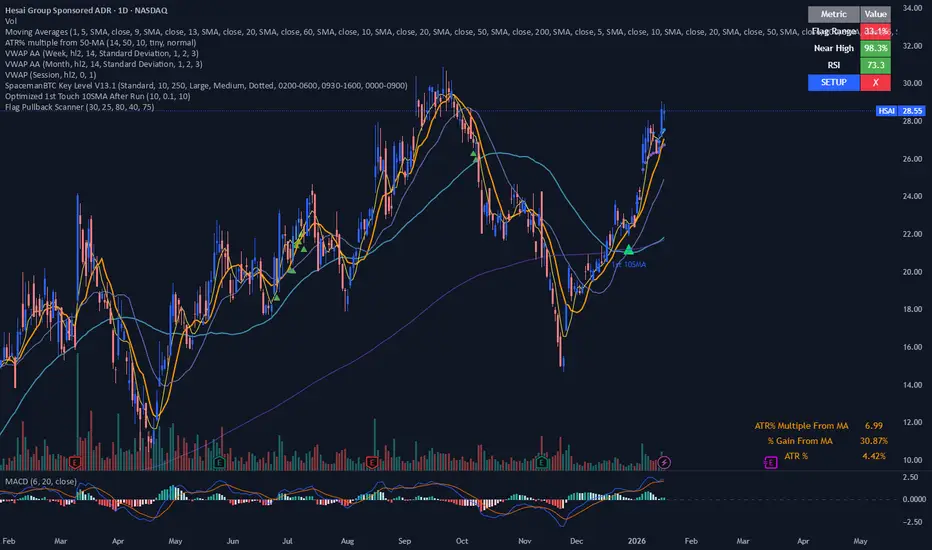Open the red earnings marker near March
The image size is (932, 550).
click(75, 462)
